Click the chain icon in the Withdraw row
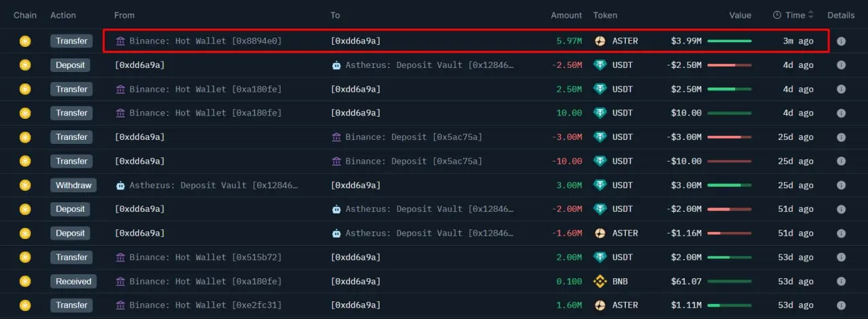The height and width of the screenshot is (319, 868). click(25, 185)
